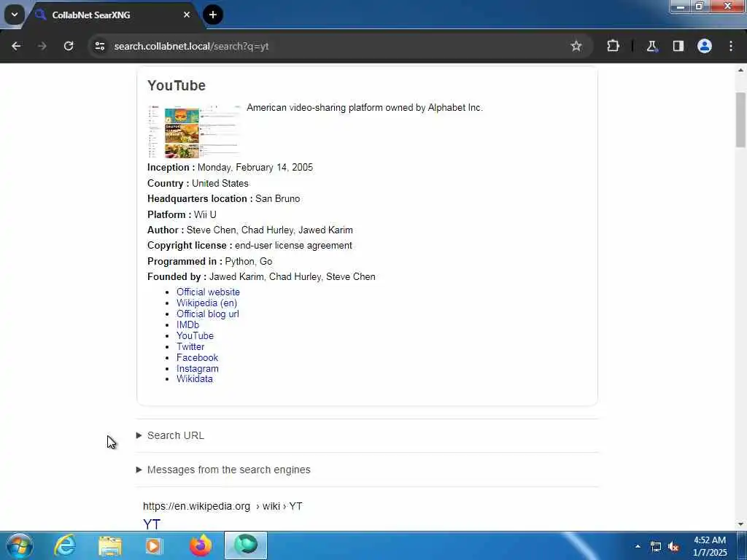Open Windows Media Player taskbar icon

click(153, 545)
